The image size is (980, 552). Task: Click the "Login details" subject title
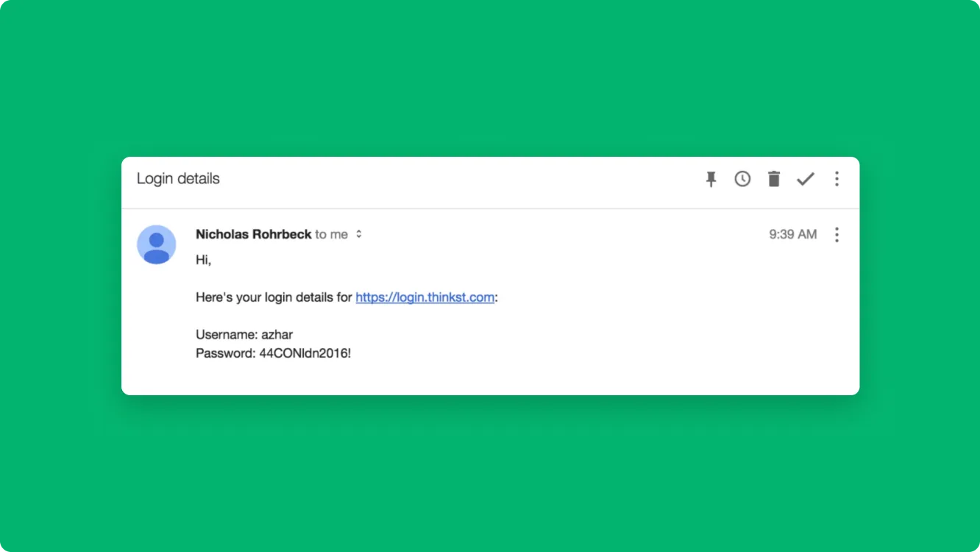pos(178,179)
